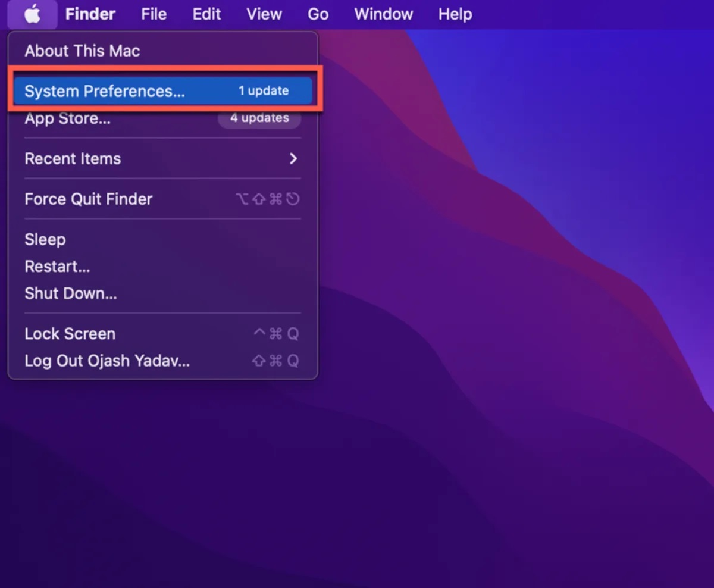Choose Restart from the Apple menu

pos(162,267)
